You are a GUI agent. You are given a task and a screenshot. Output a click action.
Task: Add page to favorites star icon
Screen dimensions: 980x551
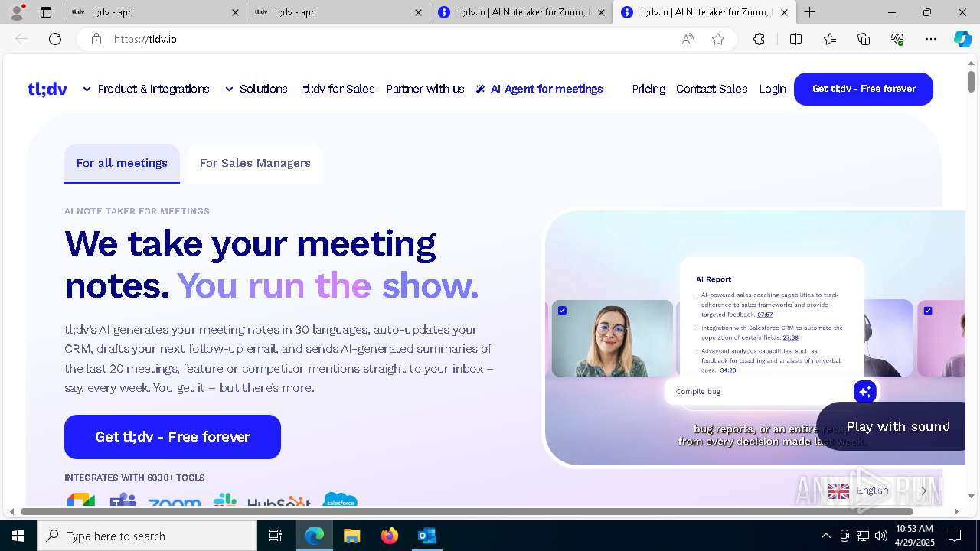coord(718,39)
